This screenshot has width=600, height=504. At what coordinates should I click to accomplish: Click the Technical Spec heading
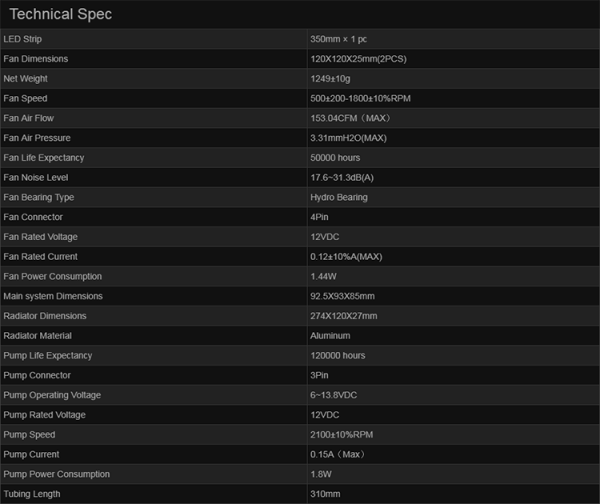[61, 15]
